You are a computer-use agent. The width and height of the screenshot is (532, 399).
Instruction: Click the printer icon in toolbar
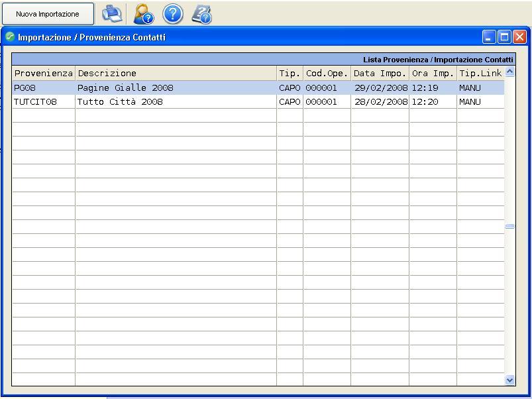coord(112,13)
